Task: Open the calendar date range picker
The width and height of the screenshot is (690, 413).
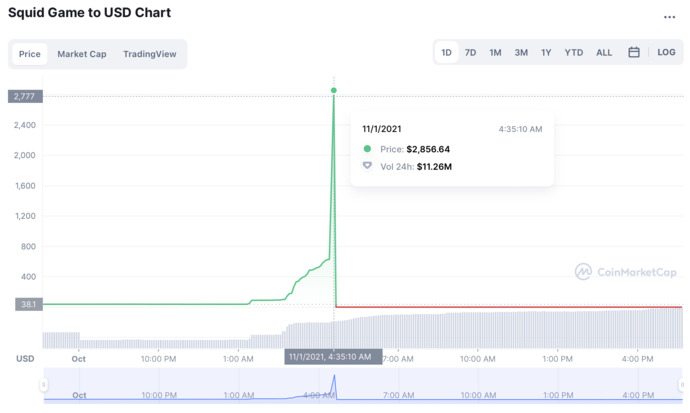Action: [634, 52]
